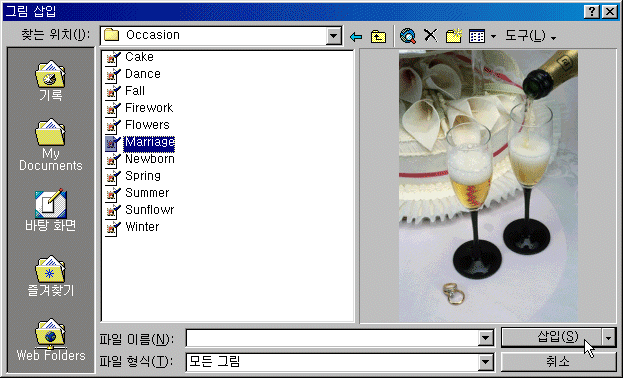Click the Cake file icon

click(x=113, y=58)
